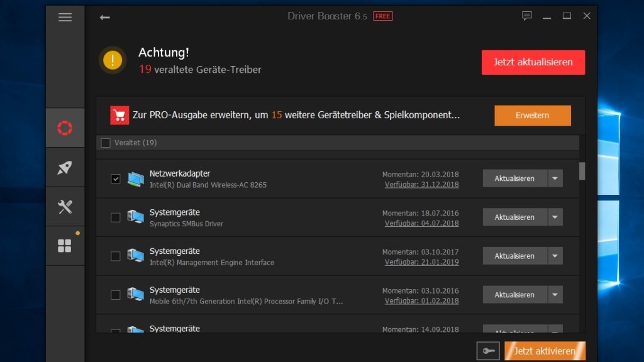Click the key license icon
Screen dimensions: 644x362
488,351
